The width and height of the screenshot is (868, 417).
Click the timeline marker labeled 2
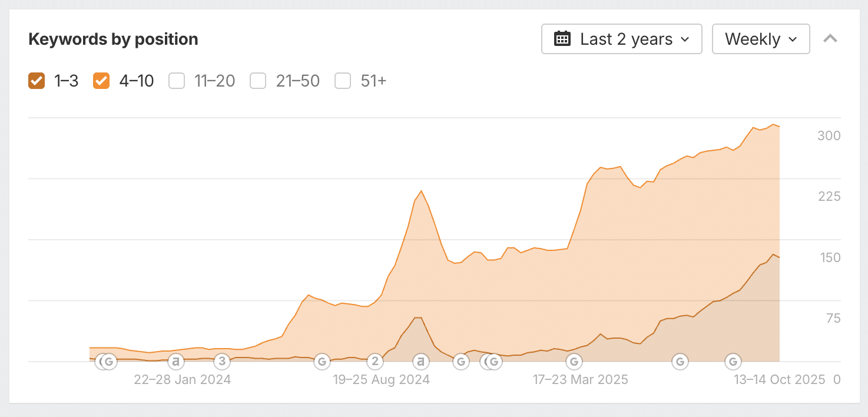375,361
